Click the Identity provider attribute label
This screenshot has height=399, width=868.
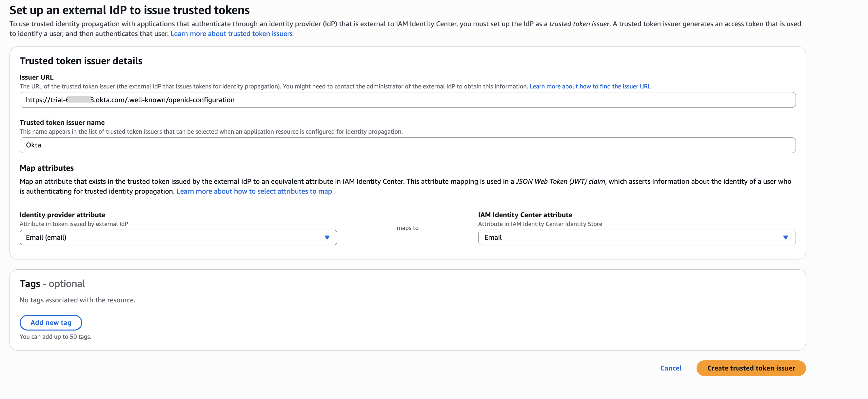pyautogui.click(x=62, y=215)
